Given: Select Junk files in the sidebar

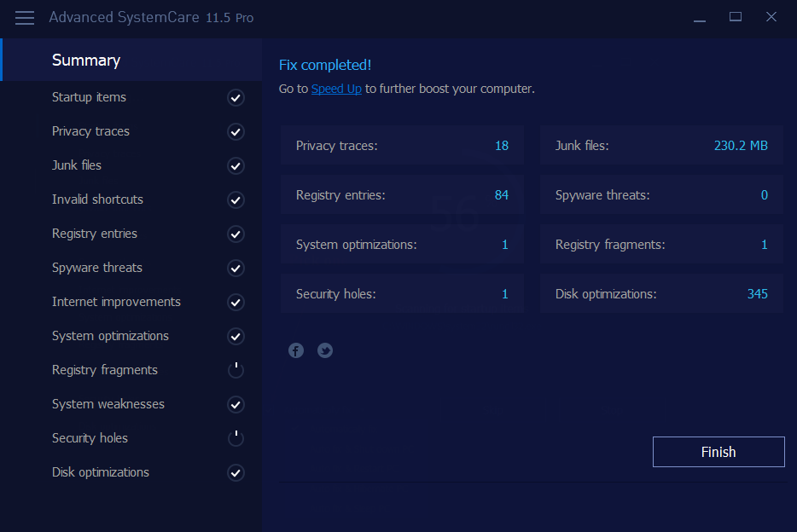Looking at the screenshot, I should click(76, 165).
